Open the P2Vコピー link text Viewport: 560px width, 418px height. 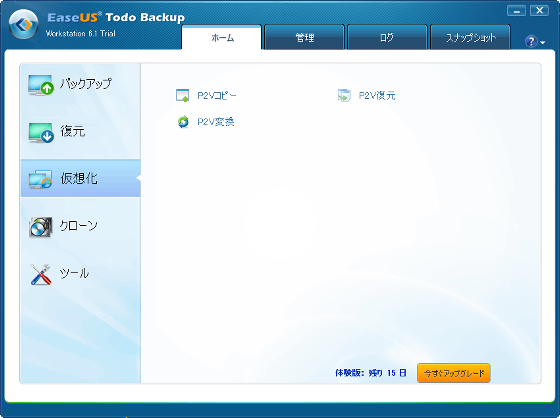coord(216,96)
